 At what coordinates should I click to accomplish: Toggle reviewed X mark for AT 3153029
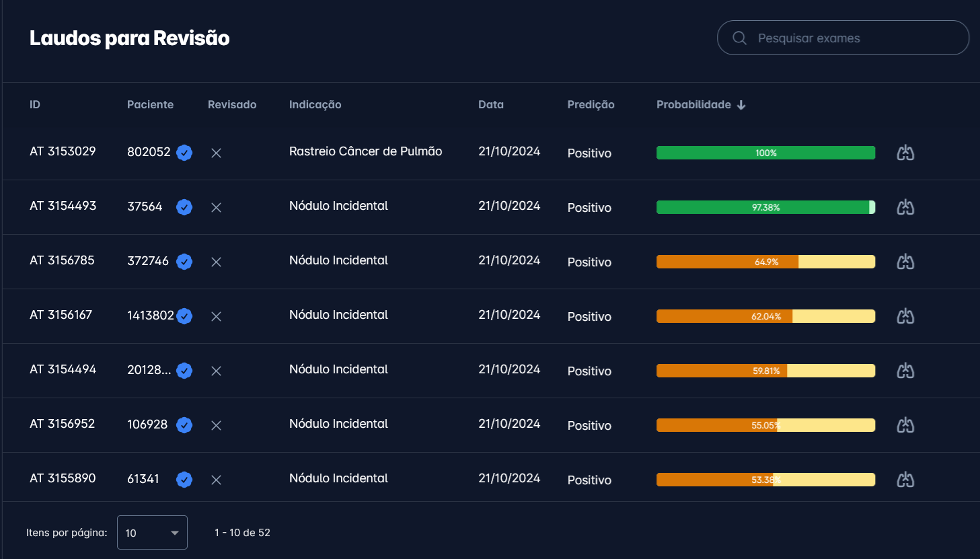tap(216, 153)
